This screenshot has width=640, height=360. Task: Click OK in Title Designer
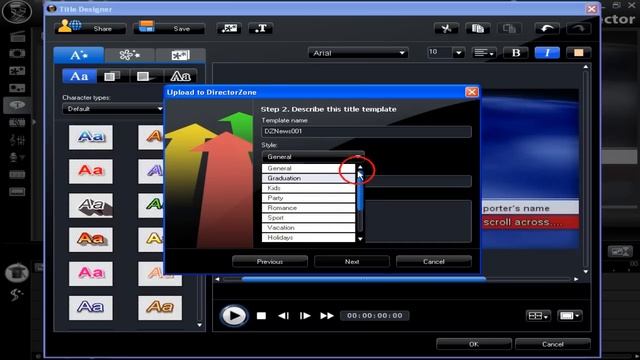(x=474, y=344)
